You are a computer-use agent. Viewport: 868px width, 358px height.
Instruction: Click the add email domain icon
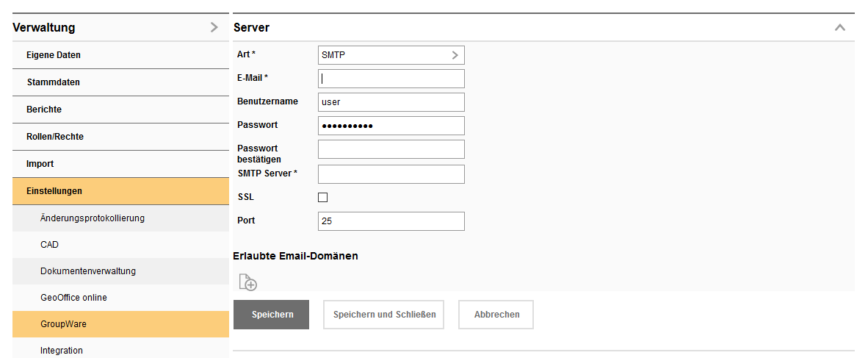coord(247,282)
